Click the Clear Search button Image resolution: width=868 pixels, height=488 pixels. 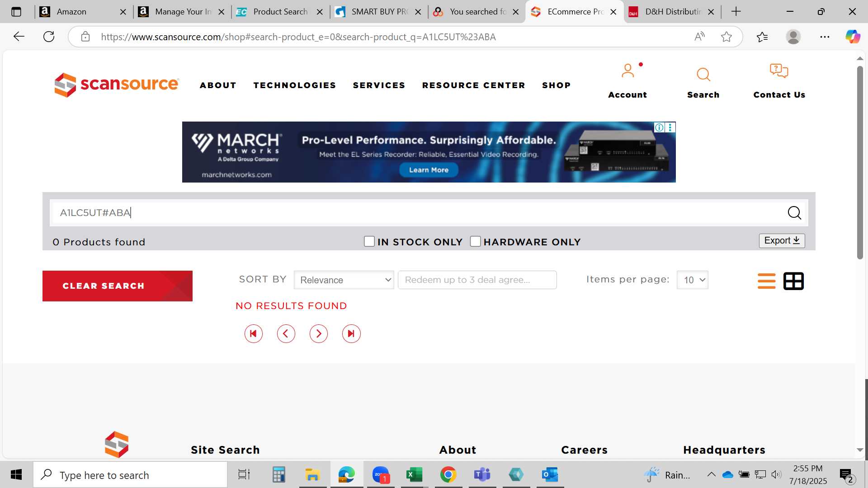118,286
